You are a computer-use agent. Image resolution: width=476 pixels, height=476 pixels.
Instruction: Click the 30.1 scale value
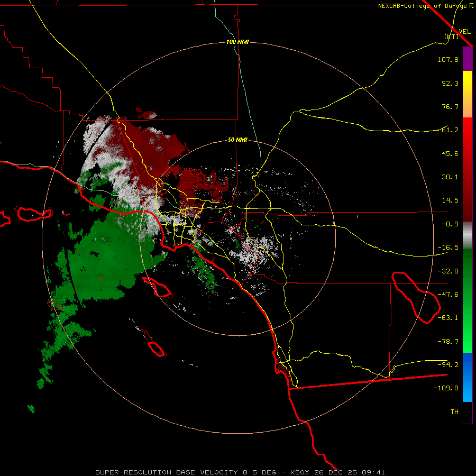[450, 177]
